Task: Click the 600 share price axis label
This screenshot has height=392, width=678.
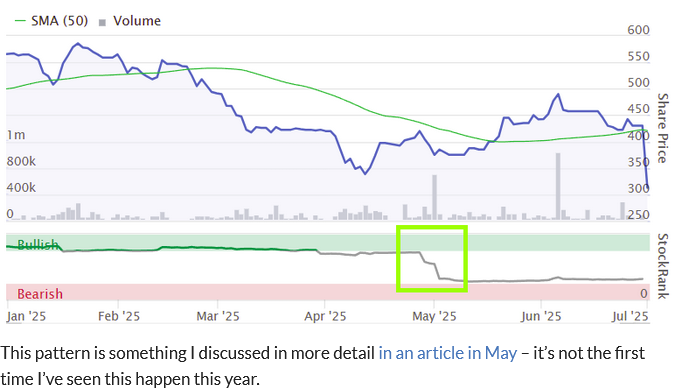Action: (x=638, y=30)
